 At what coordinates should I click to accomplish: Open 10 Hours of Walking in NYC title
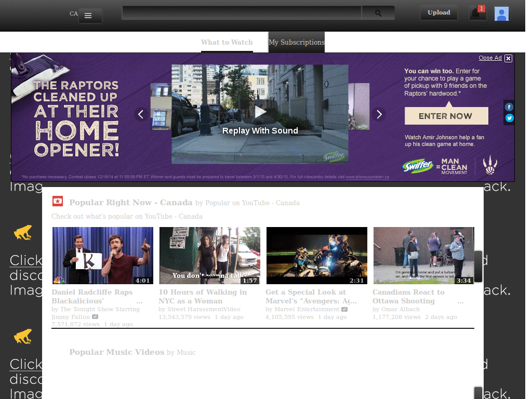[203, 297]
